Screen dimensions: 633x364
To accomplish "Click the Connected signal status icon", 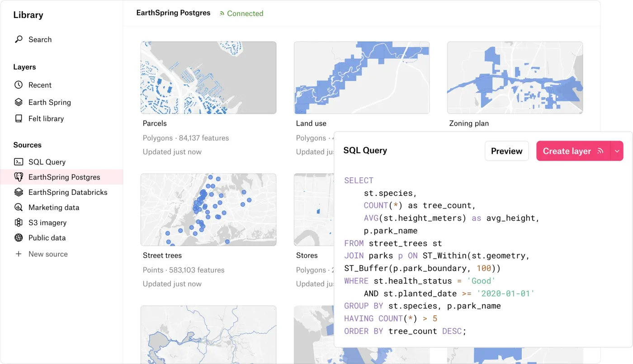I will point(222,14).
